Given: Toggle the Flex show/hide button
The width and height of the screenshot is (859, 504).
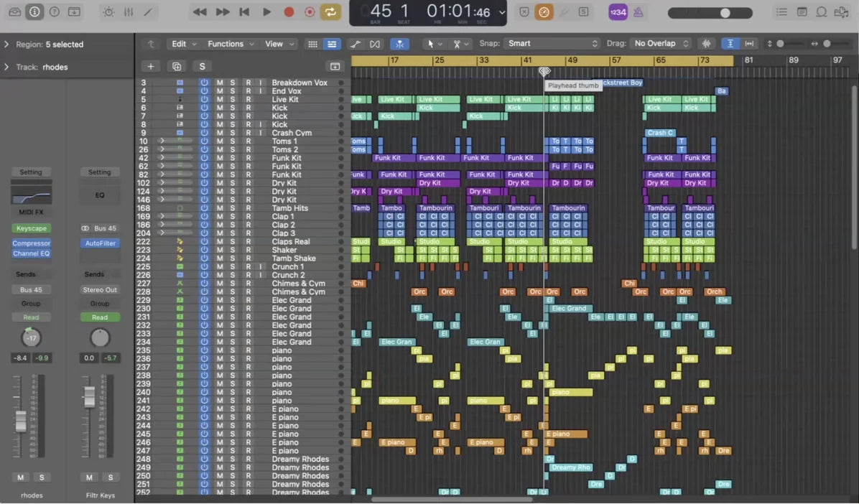Looking at the screenshot, I should [x=375, y=44].
